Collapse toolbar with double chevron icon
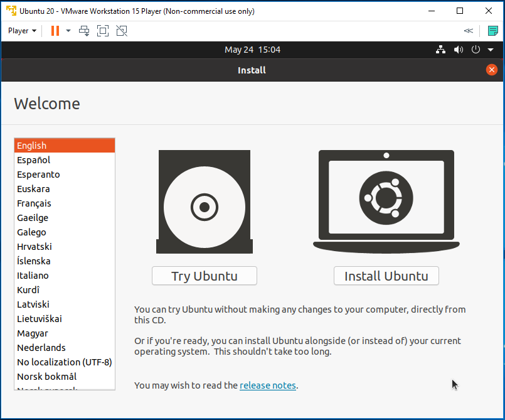The width and height of the screenshot is (505, 420). point(468,31)
